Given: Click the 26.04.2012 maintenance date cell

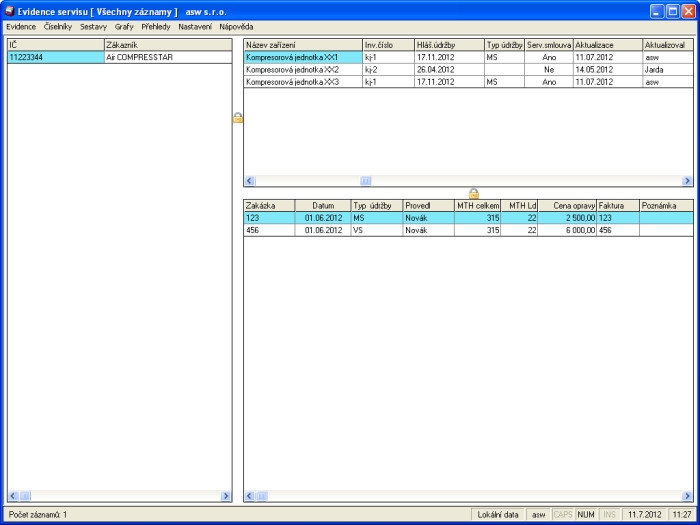Looking at the screenshot, I should (x=449, y=70).
